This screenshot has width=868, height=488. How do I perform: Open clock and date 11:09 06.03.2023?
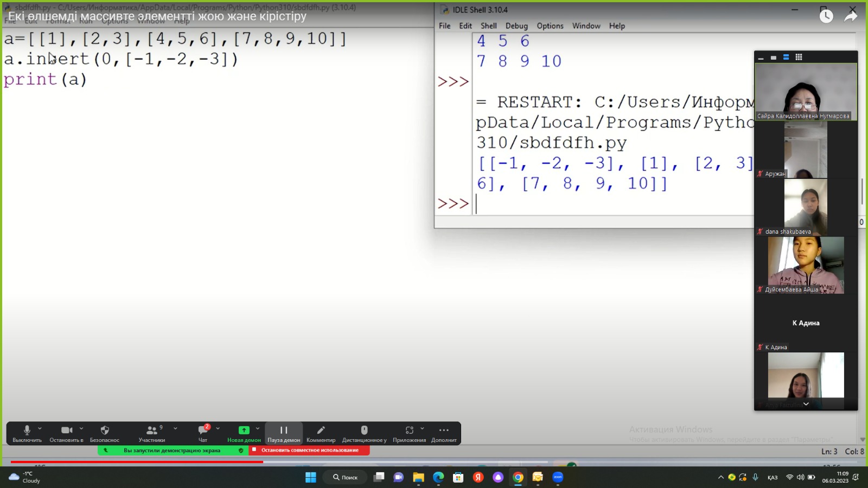tap(835, 477)
